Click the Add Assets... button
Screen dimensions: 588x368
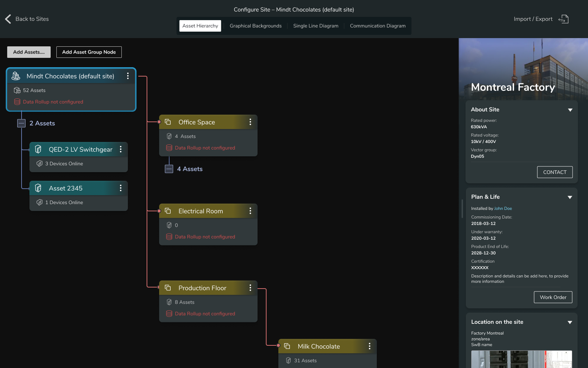(29, 52)
